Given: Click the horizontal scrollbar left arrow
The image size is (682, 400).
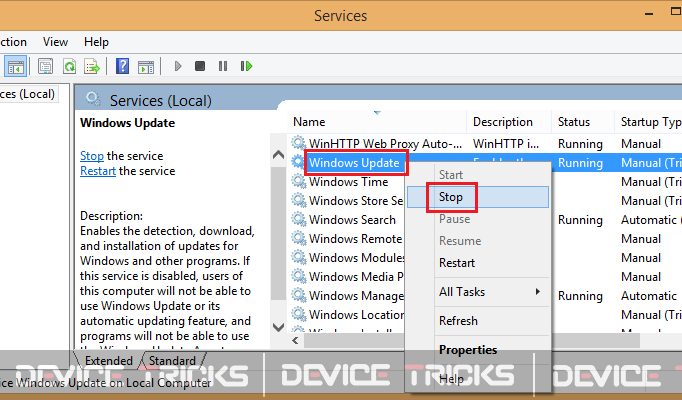Looking at the screenshot, I should pyautogui.click(x=296, y=340).
